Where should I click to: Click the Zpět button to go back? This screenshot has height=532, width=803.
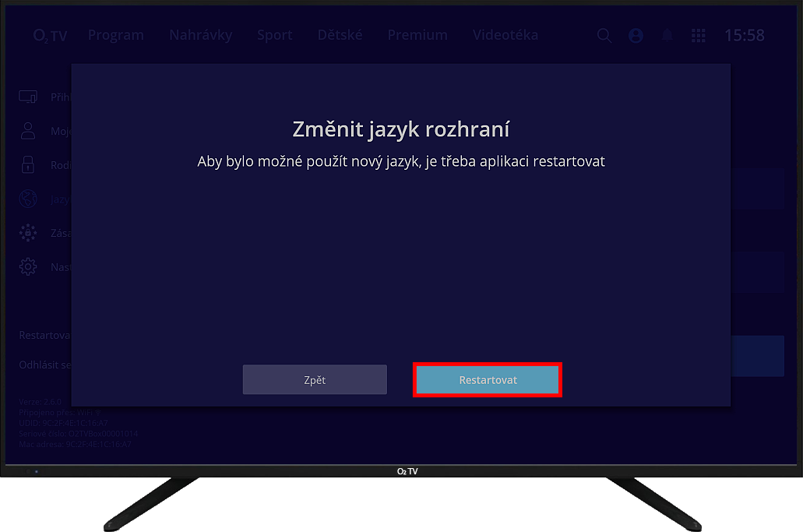pyautogui.click(x=315, y=380)
